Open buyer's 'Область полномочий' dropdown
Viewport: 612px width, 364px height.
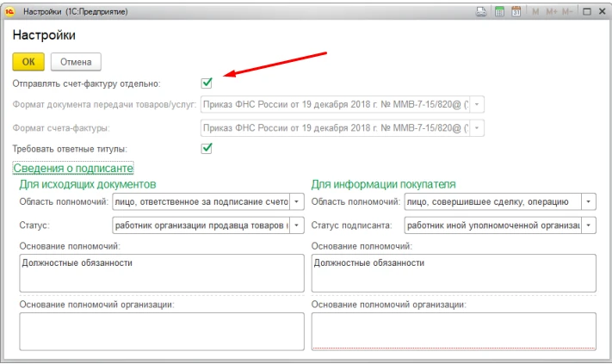coord(588,201)
